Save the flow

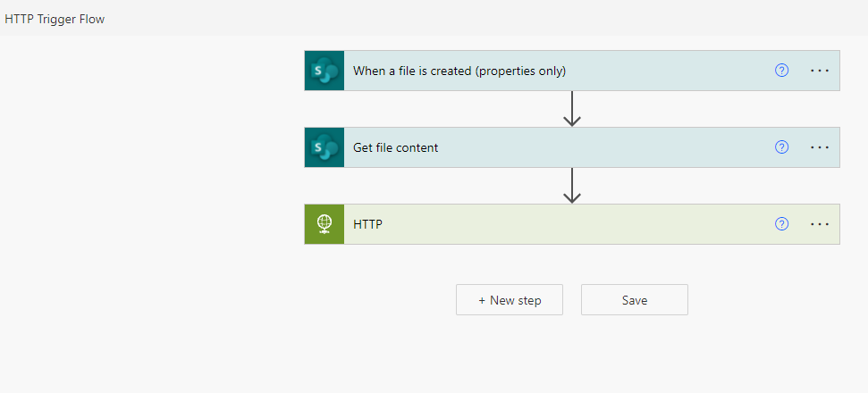635,300
